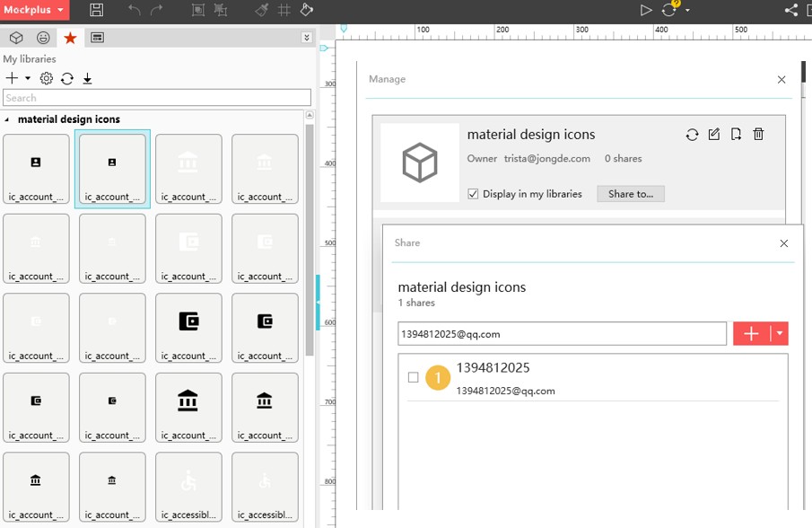Screen dimensions: 812x528
Task: Click the group icon in toolbar
Action: (197, 10)
